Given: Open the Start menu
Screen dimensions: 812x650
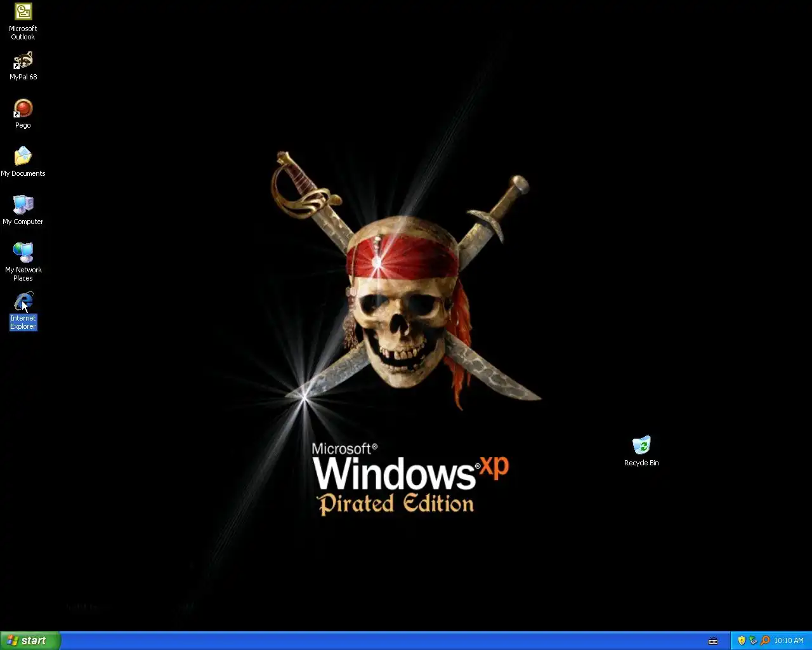Looking at the screenshot, I should click(30, 640).
